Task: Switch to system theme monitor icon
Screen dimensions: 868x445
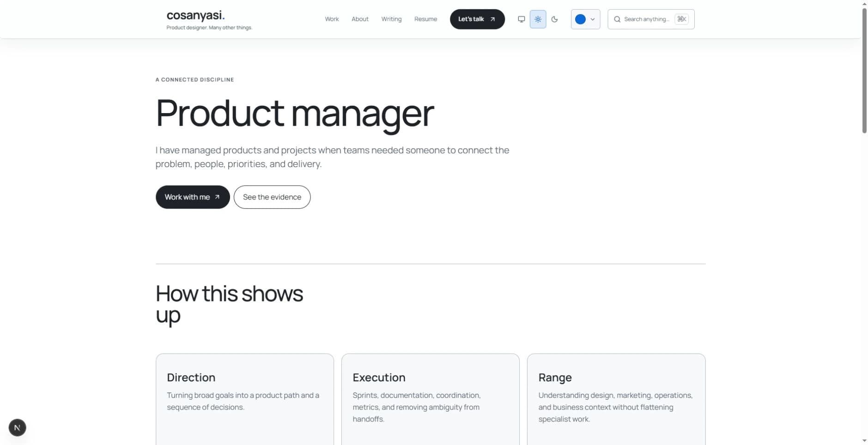Action: point(521,19)
